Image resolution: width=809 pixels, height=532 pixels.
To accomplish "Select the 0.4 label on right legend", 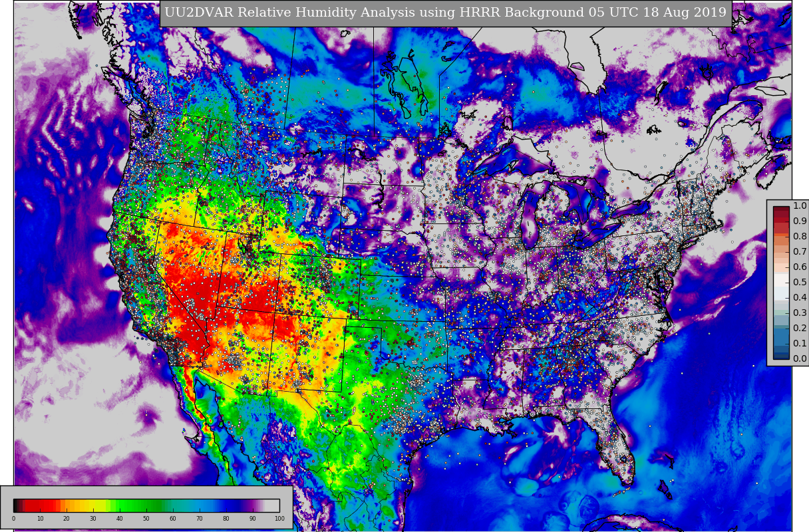I will click(x=800, y=298).
